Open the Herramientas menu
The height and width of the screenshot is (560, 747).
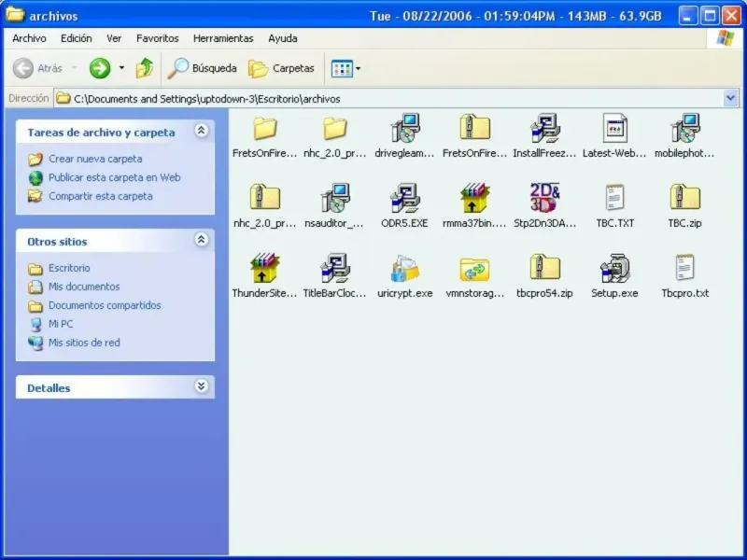click(223, 38)
